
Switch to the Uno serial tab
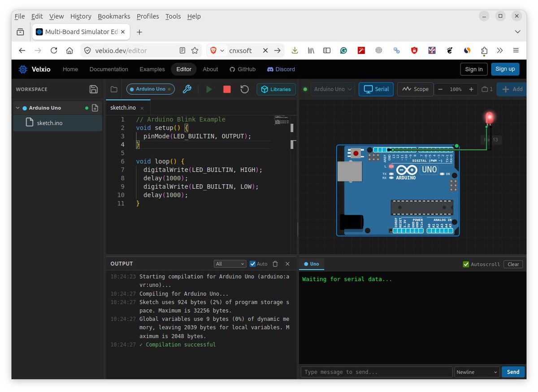click(x=312, y=264)
